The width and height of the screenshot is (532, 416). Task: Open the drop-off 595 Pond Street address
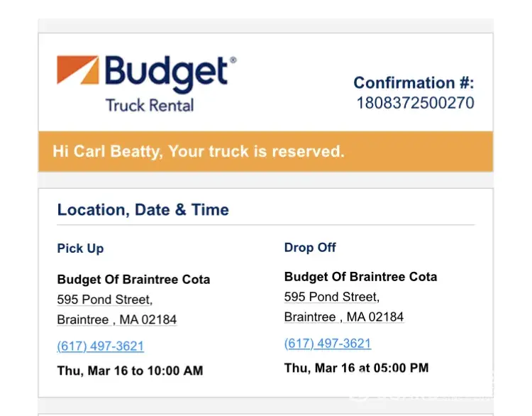332,297
